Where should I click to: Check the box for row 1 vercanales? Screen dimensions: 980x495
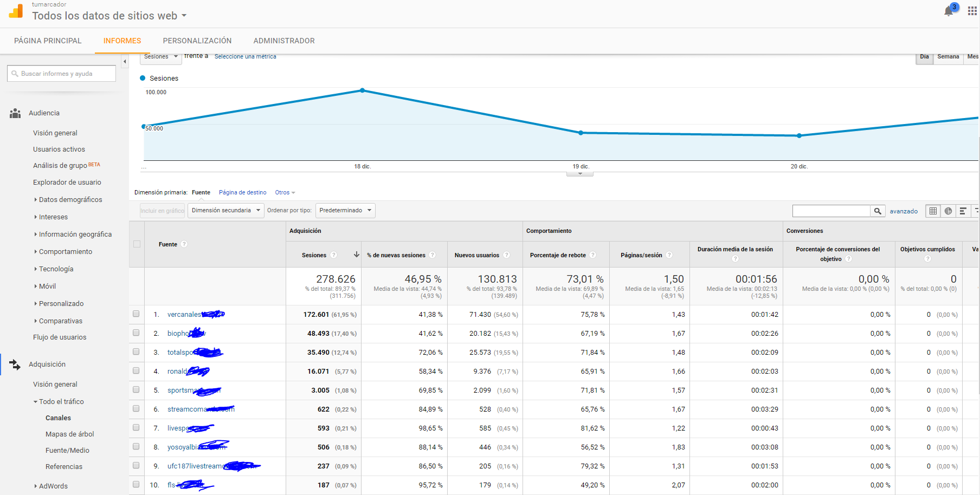(136, 314)
